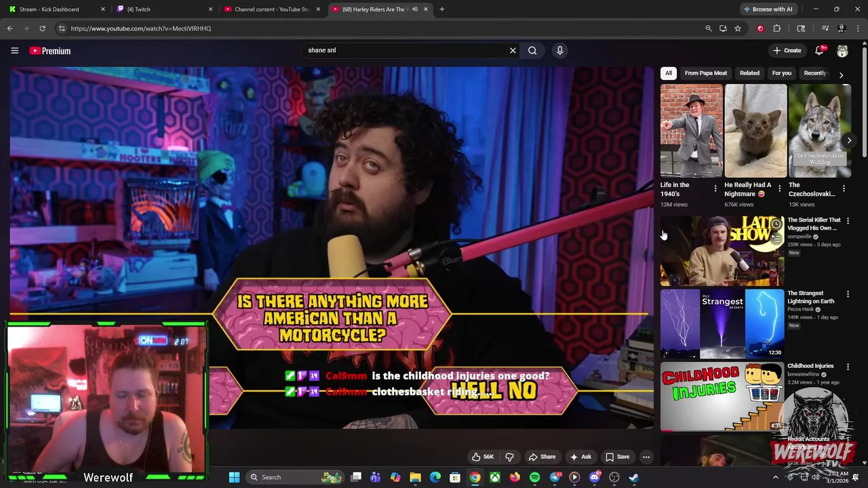Click the YouTube search magnifier button
The height and width of the screenshot is (488, 868).
coord(532,50)
